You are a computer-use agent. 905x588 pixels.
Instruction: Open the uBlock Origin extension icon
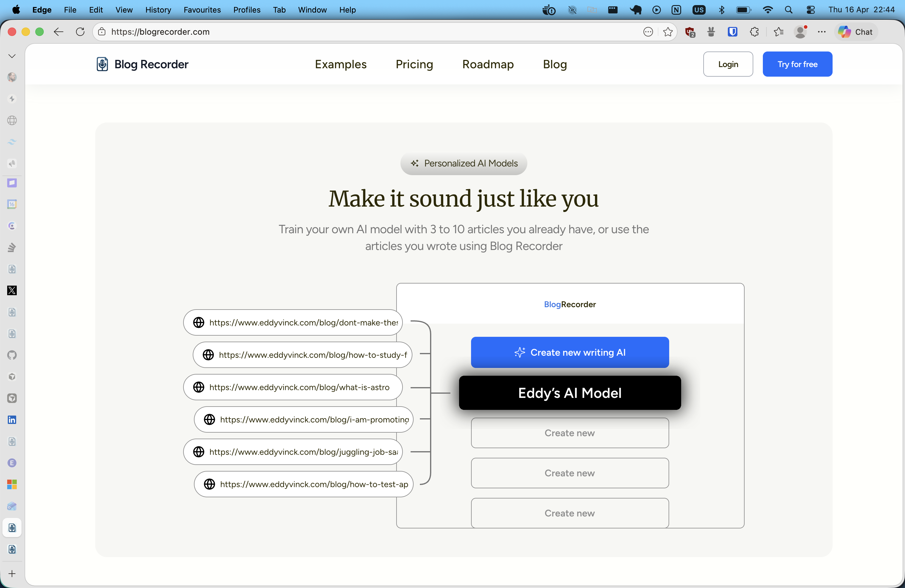coord(690,32)
